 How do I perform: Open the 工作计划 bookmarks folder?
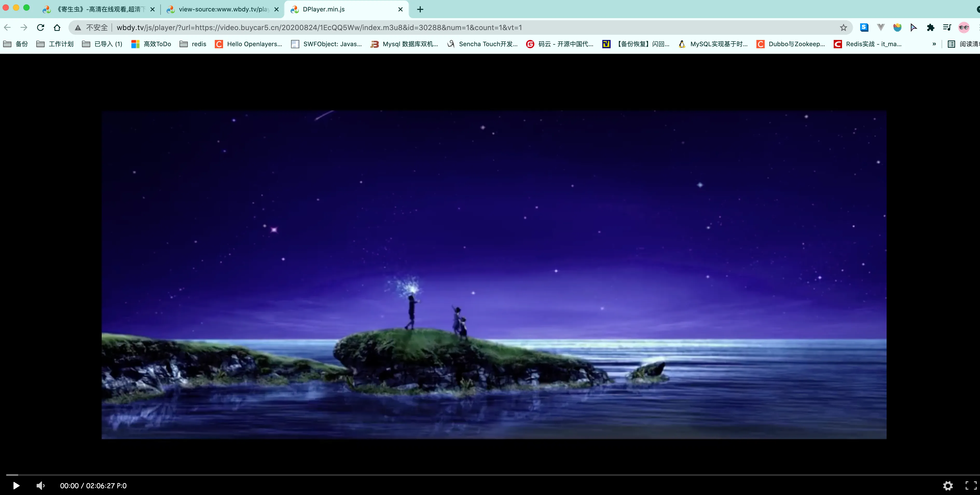(x=55, y=44)
